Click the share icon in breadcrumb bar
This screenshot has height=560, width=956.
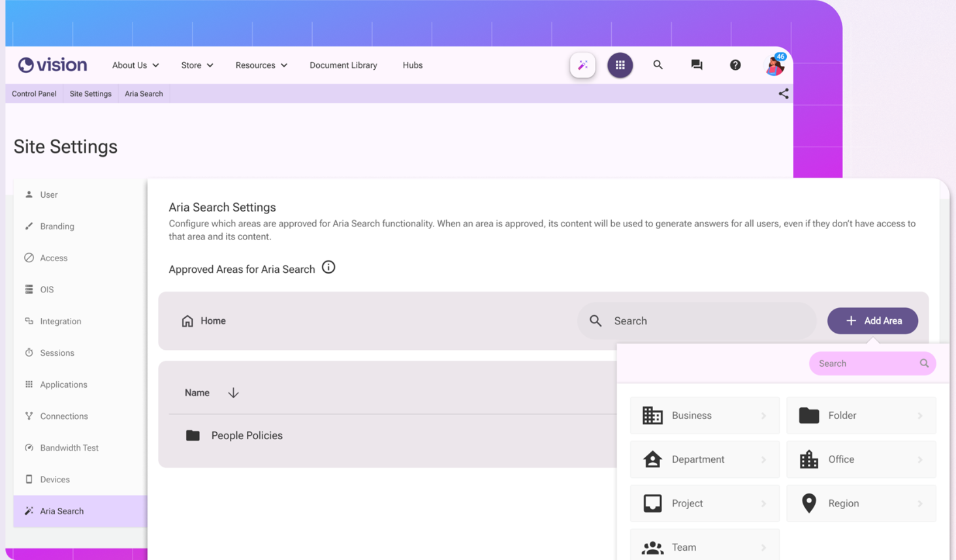click(x=784, y=94)
